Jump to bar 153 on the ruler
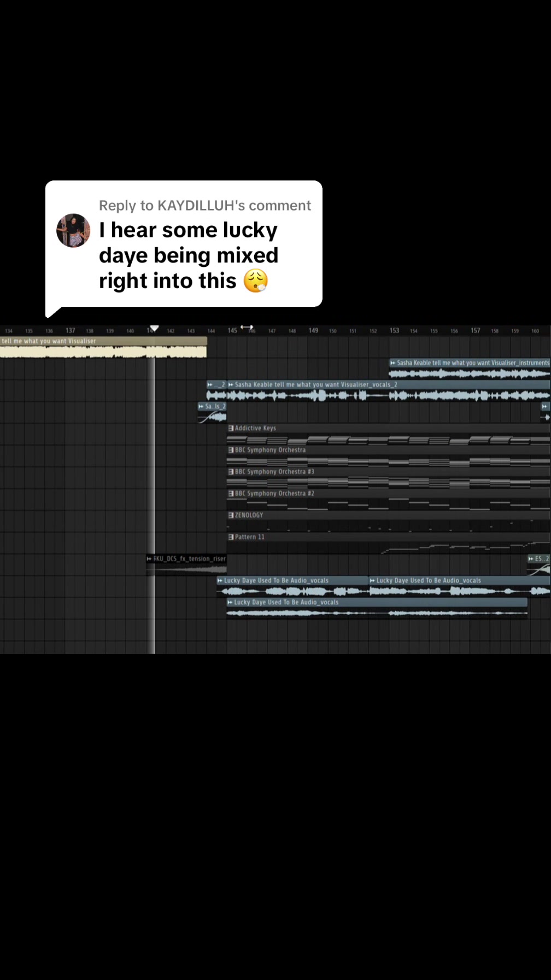 [394, 330]
